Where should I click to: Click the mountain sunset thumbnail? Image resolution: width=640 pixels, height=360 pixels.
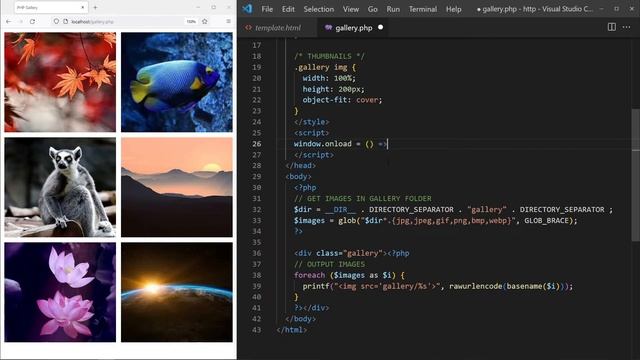(x=177, y=187)
